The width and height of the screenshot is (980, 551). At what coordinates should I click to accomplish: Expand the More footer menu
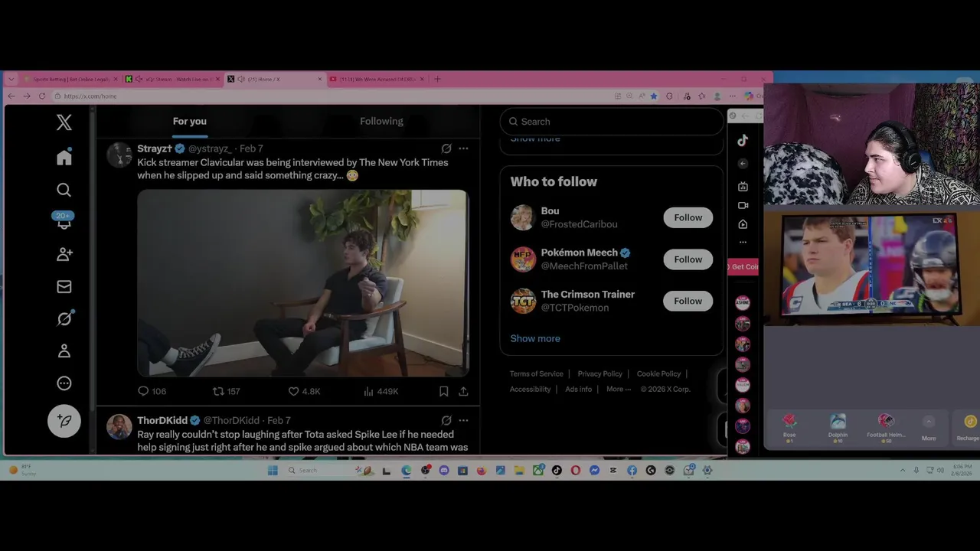[x=619, y=389]
